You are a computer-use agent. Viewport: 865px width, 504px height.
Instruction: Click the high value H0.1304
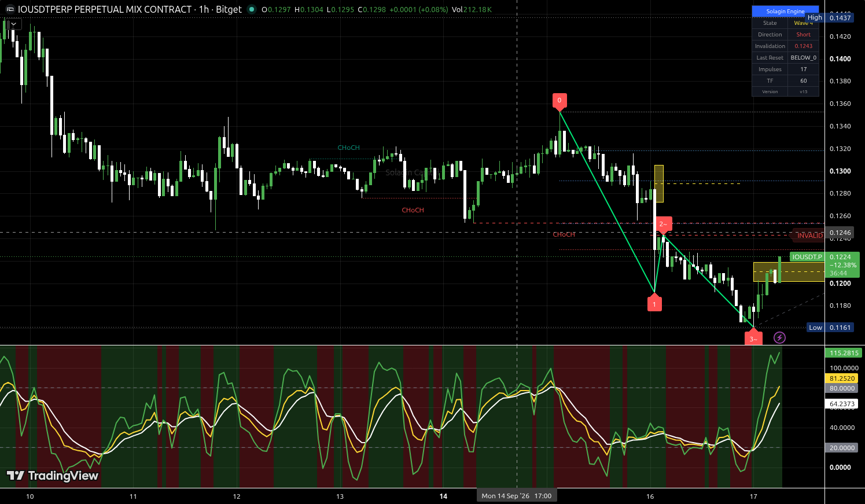pyautogui.click(x=309, y=9)
